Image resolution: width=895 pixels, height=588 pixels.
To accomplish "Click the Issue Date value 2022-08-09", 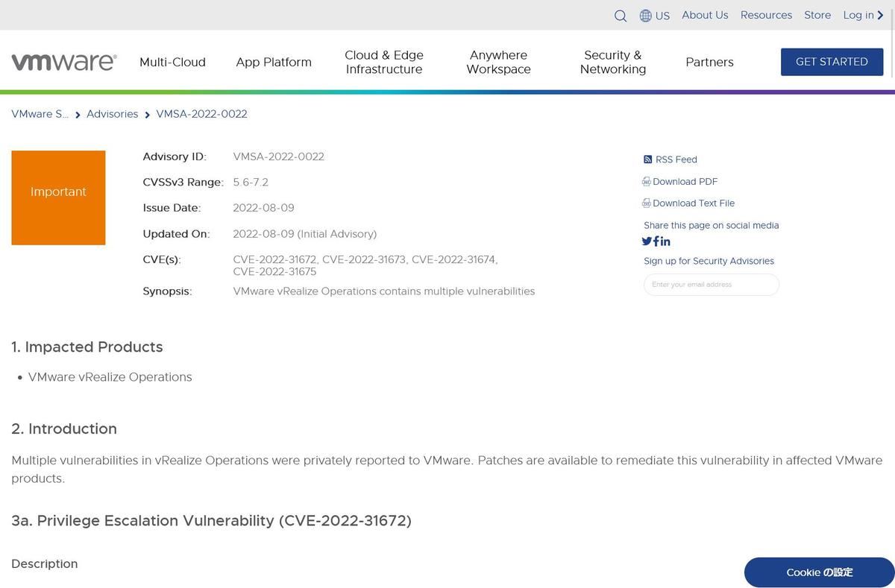I will click(263, 208).
